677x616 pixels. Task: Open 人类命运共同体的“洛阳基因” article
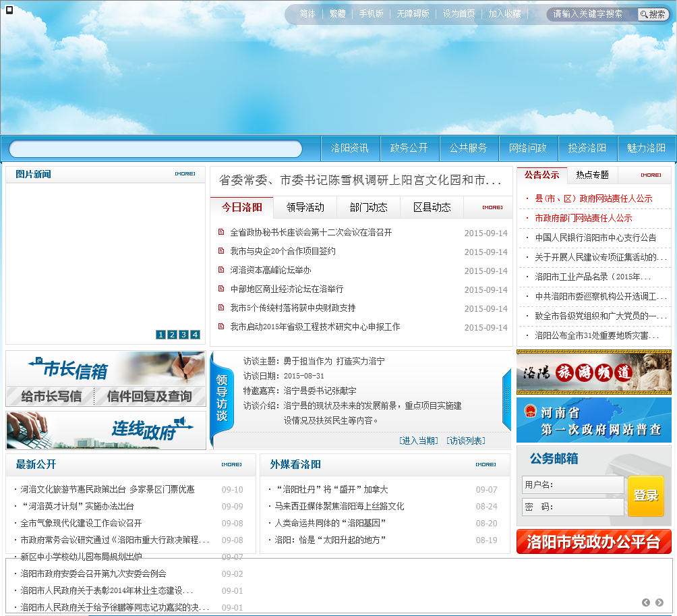(x=330, y=523)
